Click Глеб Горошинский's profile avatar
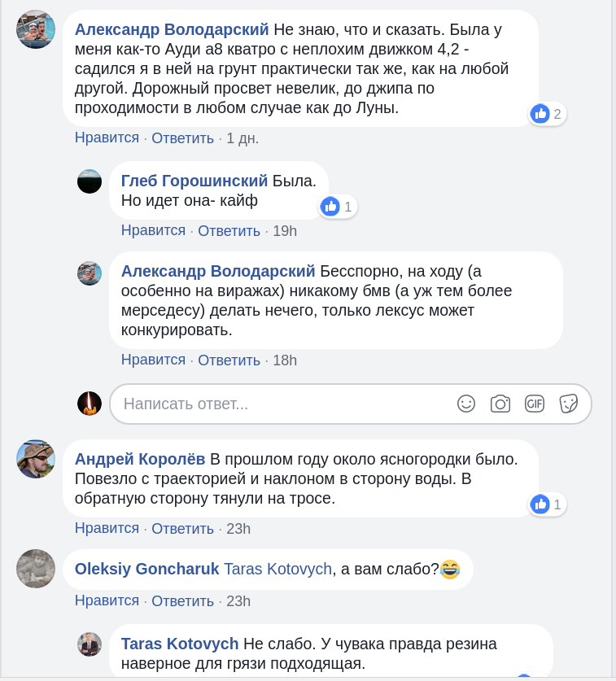Image resolution: width=616 pixels, height=681 pixels. [x=90, y=181]
